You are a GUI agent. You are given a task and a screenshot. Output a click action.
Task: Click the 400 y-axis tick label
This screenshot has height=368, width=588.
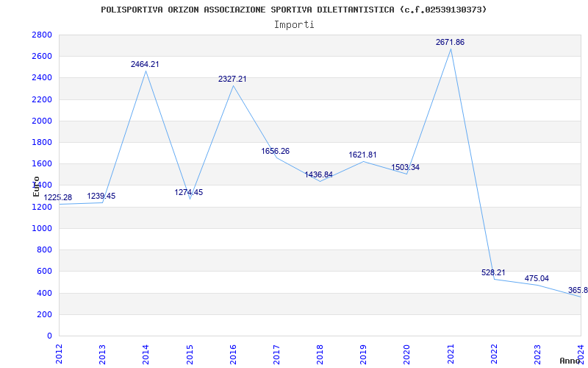pyautogui.click(x=45, y=293)
